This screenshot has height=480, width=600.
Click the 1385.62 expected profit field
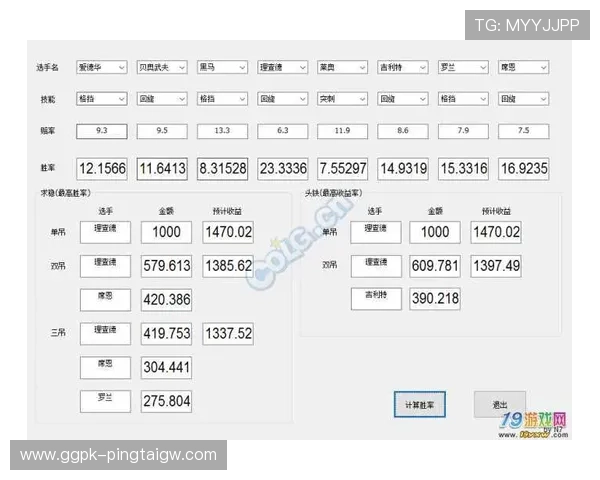coord(228,266)
